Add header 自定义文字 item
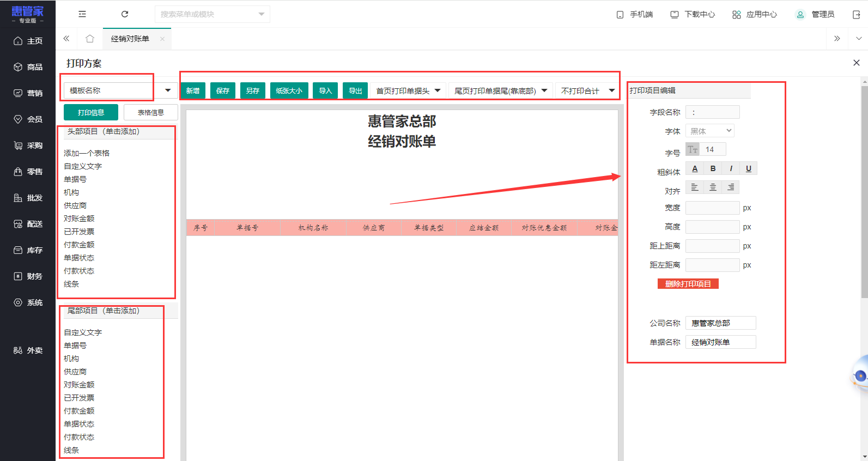 tap(83, 166)
